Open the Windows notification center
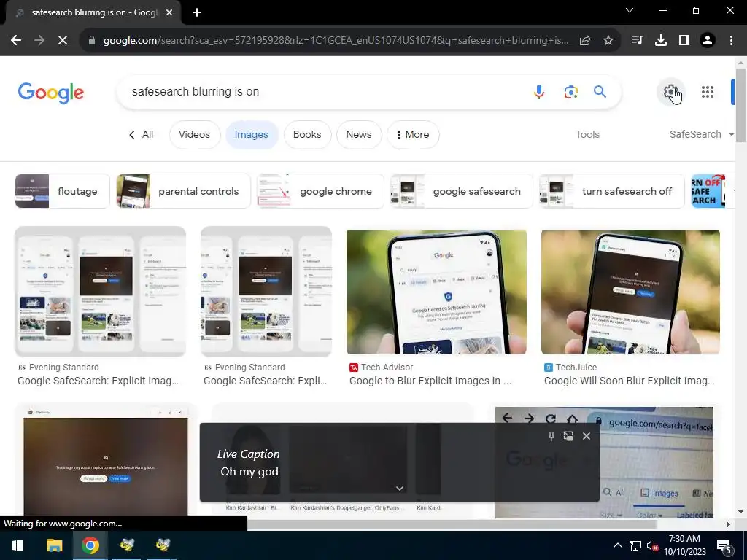The width and height of the screenshot is (747, 560). click(x=724, y=545)
